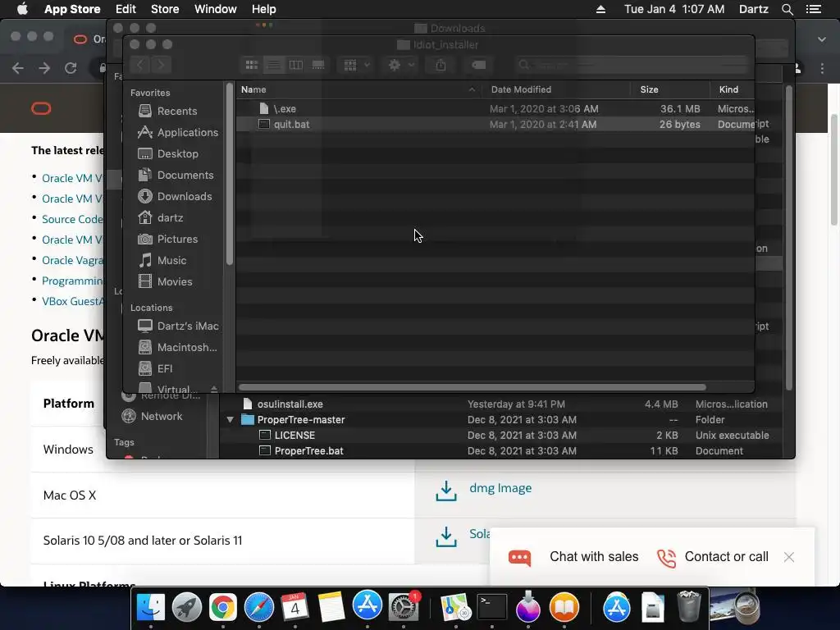The image size is (840, 630).
Task: Open the group-by dropdown in Finder toolbar
Action: tap(356, 65)
